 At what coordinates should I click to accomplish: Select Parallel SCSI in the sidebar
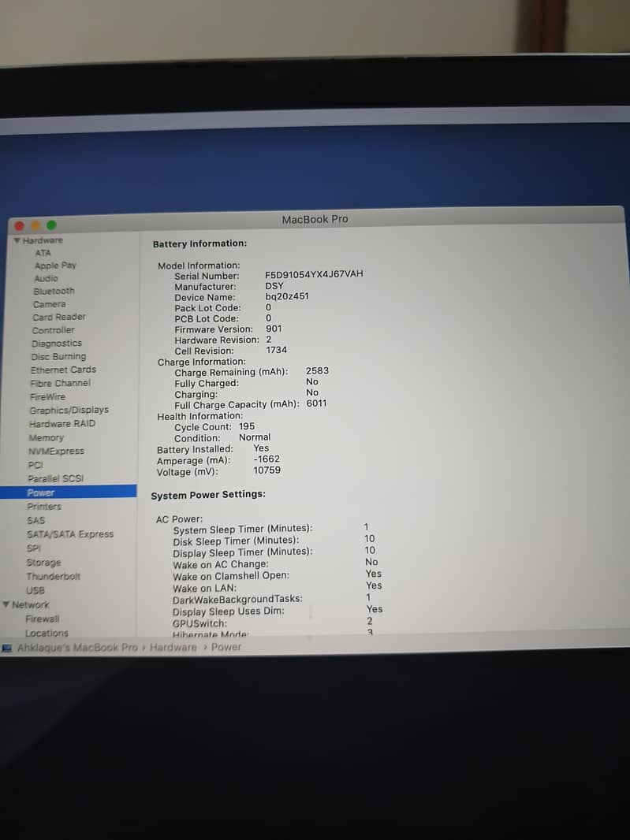coord(56,478)
